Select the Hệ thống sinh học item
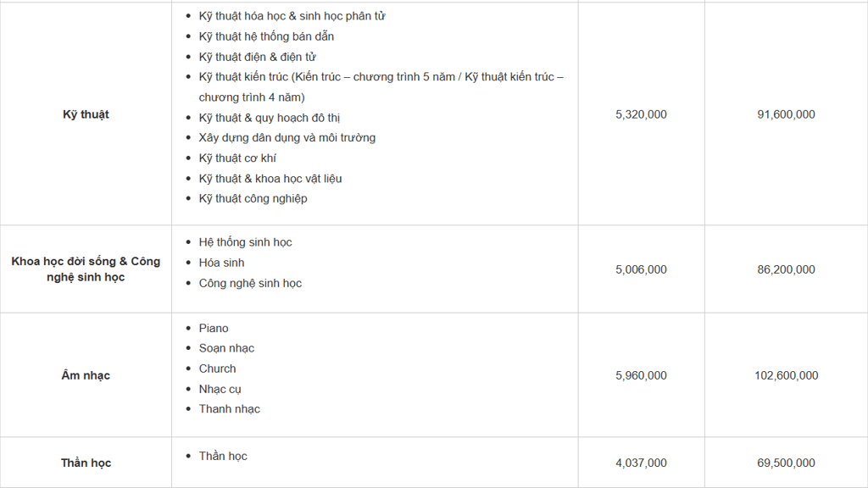Screen dimensions: 868x488 tap(245, 242)
